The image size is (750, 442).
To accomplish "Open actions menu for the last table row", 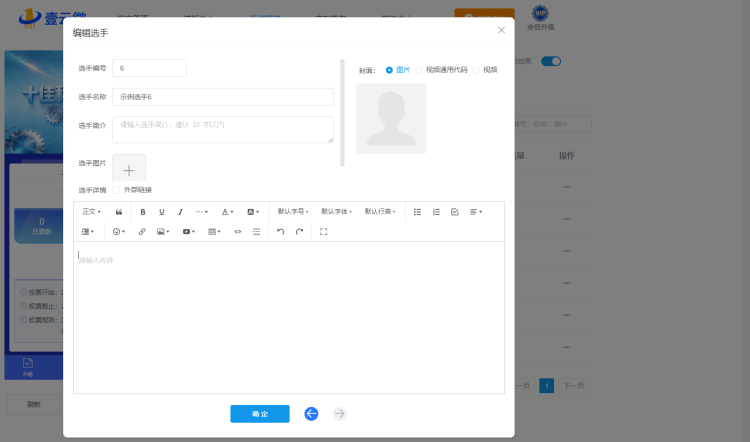I will pyautogui.click(x=567, y=347).
